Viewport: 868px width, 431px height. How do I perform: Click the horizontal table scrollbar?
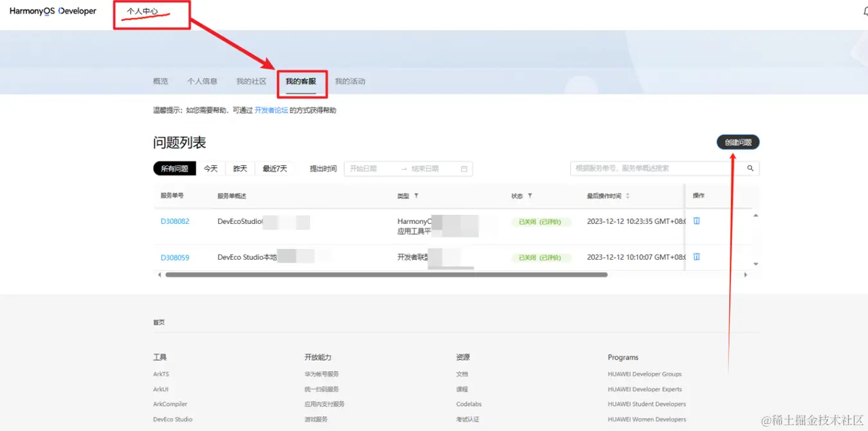(386, 275)
